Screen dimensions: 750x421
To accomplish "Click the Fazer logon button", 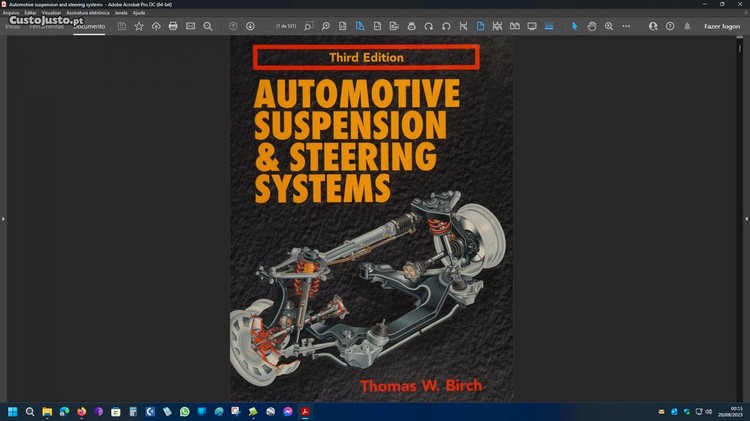I will [721, 26].
